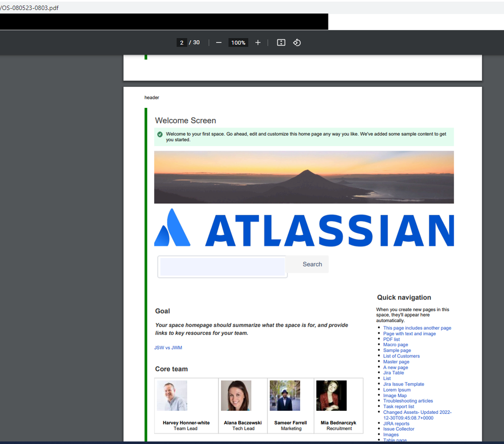Click the 100% zoom level field
The height and width of the screenshot is (444, 504).
coord(238,43)
